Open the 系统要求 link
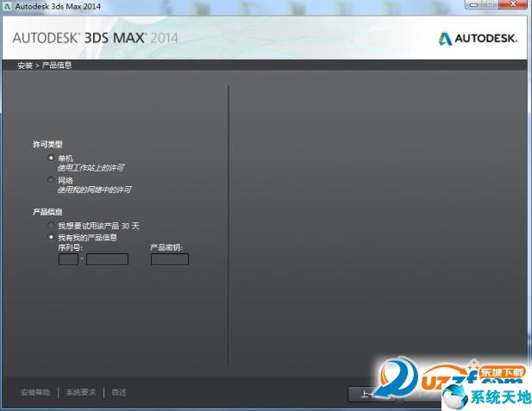Viewport: 532px width, 411px height. 81,392
